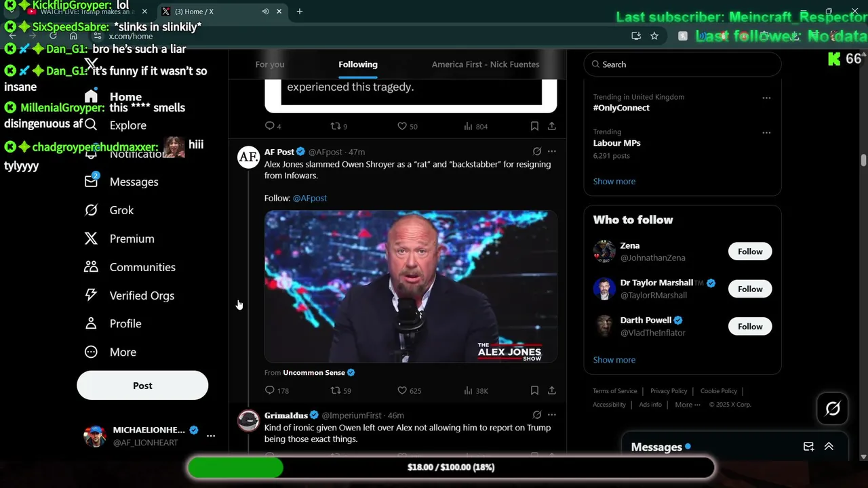Screen dimensions: 868x488
Task: Open the Labour MPs trend
Action: tap(617, 143)
